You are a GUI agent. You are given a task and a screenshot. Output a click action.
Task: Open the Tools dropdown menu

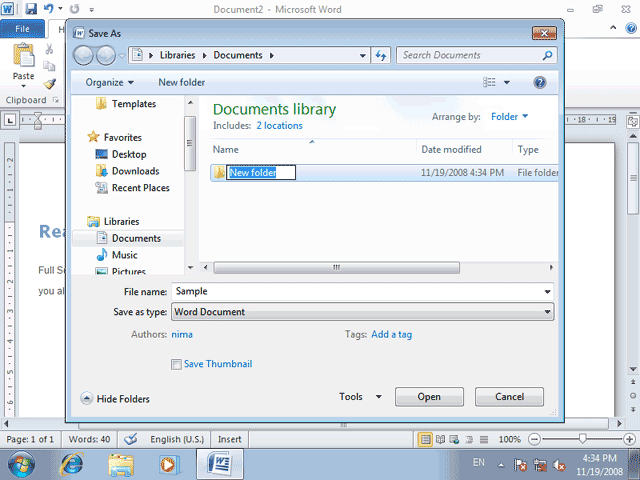click(360, 397)
